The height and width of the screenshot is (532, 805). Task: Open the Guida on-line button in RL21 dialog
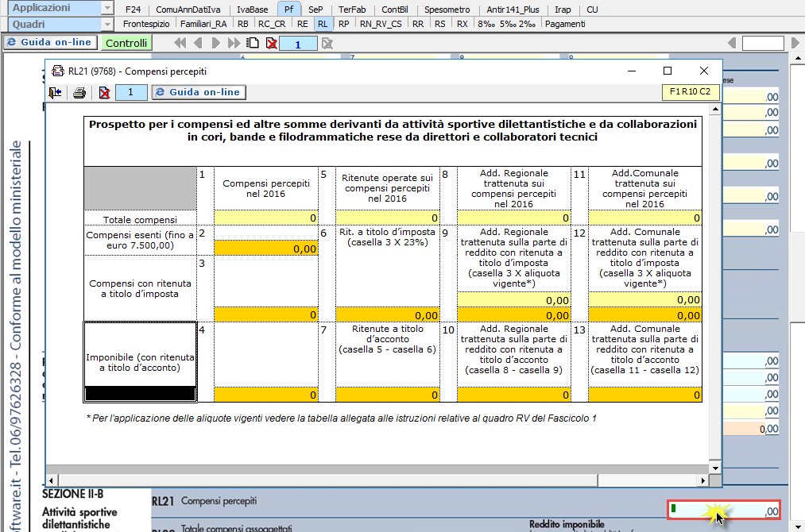pos(199,92)
